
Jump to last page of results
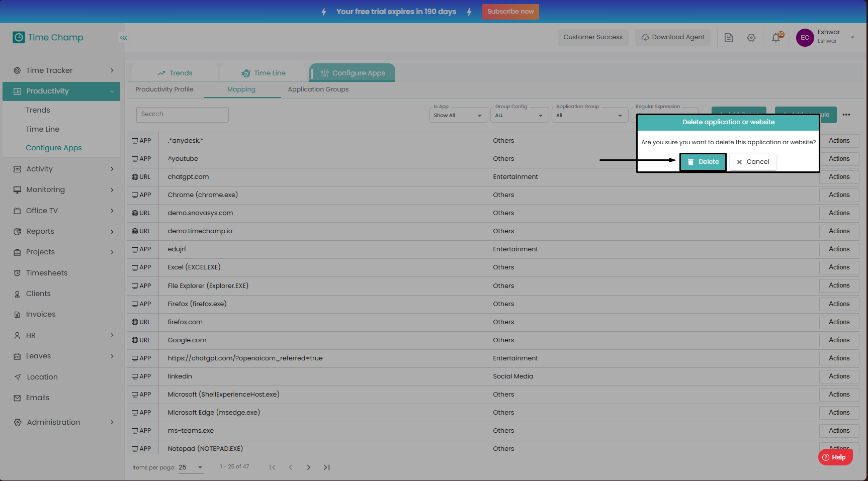coord(327,467)
